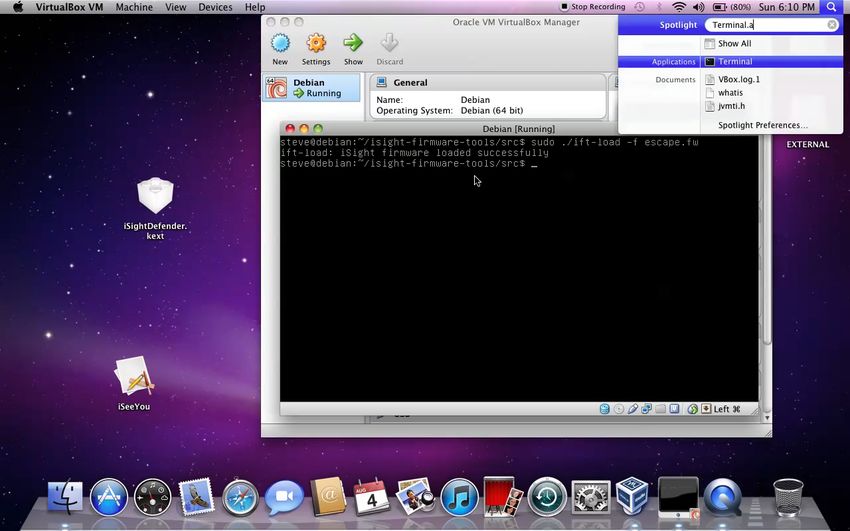
Task: Open System Preferences from the Dock
Action: pyautogui.click(x=590, y=497)
